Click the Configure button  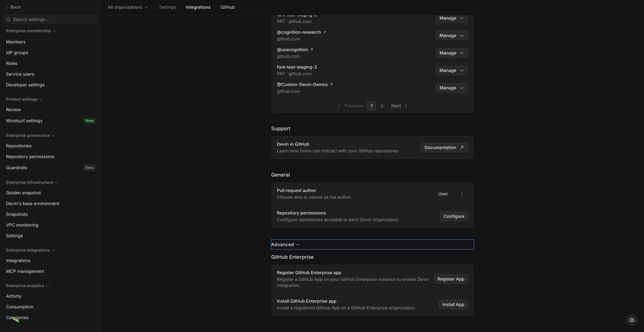point(454,216)
